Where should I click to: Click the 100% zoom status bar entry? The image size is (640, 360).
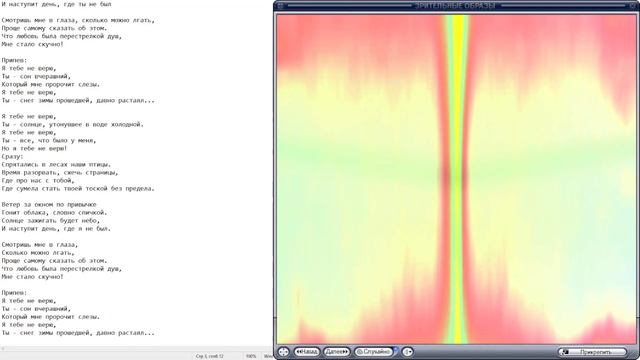(x=251, y=356)
